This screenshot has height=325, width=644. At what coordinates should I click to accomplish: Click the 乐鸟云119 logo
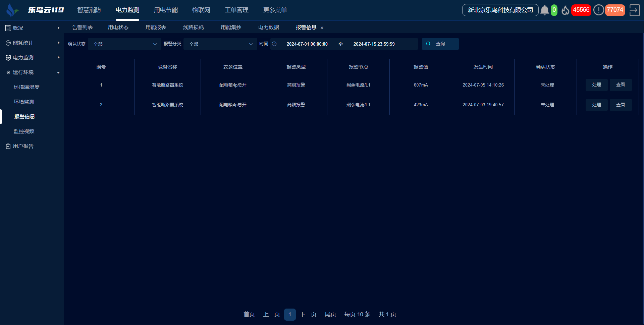(x=35, y=10)
